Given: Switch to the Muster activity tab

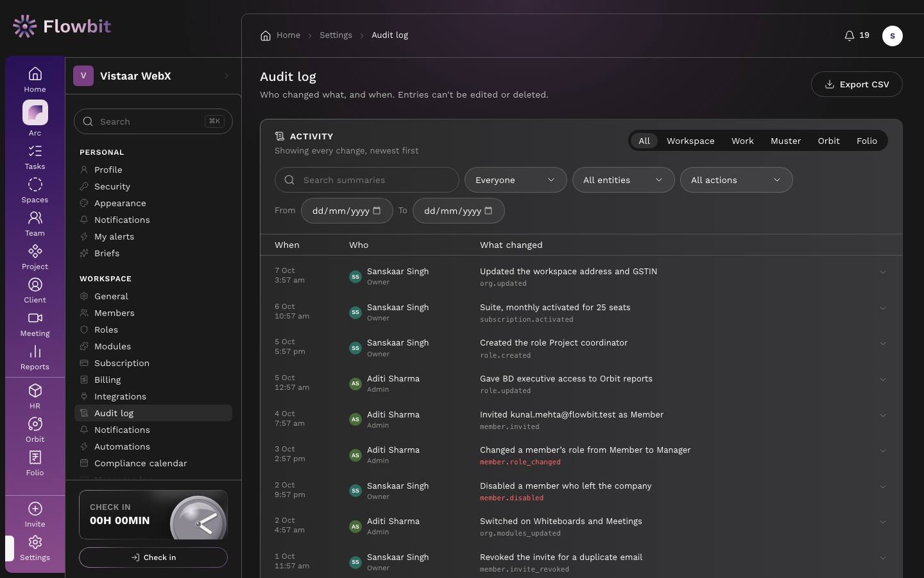Looking at the screenshot, I should pos(786,141).
